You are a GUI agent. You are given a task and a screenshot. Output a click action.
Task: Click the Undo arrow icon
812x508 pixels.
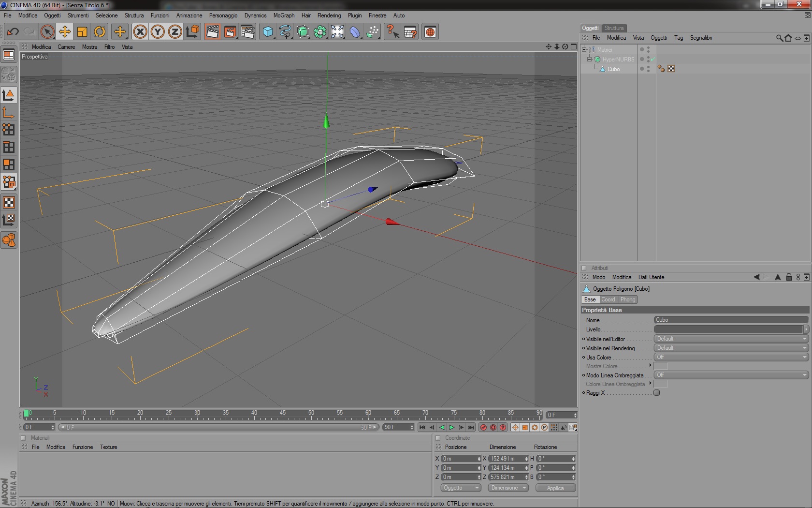13,32
